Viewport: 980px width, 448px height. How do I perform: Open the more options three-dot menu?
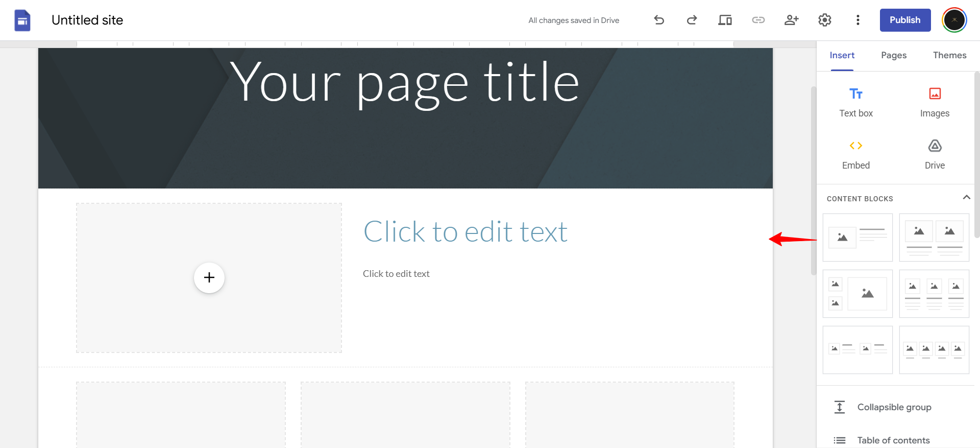pos(858,20)
